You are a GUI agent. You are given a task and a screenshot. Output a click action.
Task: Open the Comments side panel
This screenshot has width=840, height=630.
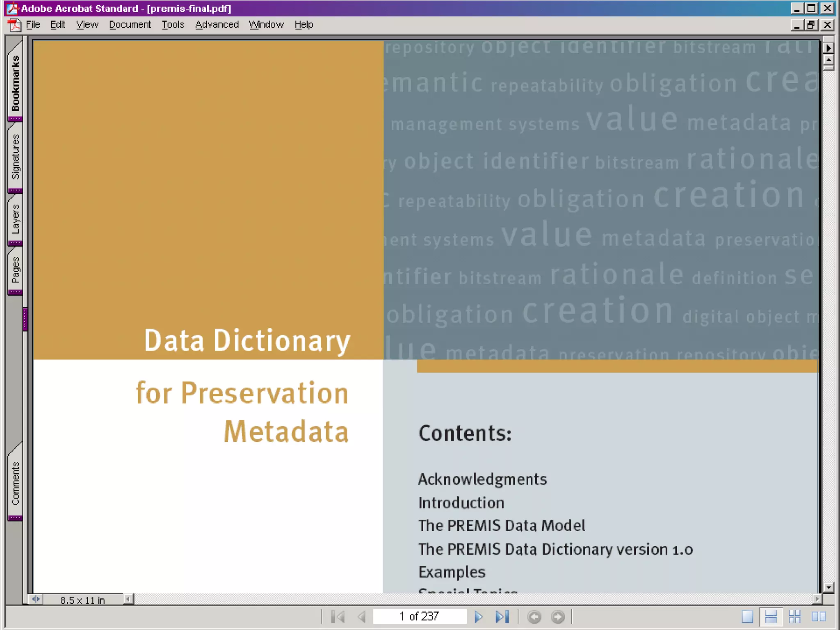coord(15,483)
